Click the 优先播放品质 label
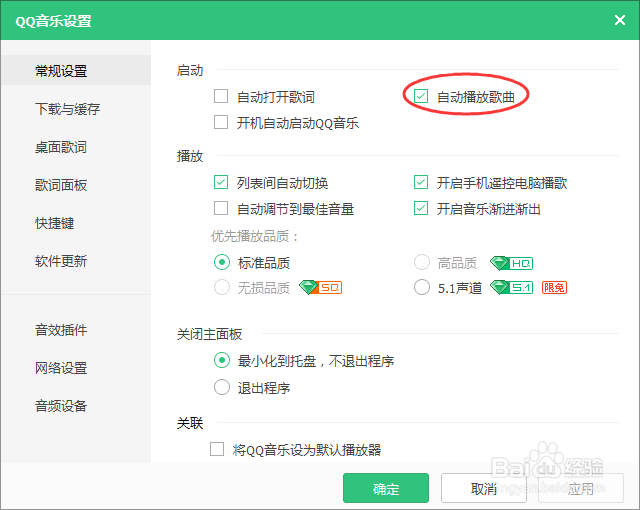 pyautogui.click(x=254, y=236)
